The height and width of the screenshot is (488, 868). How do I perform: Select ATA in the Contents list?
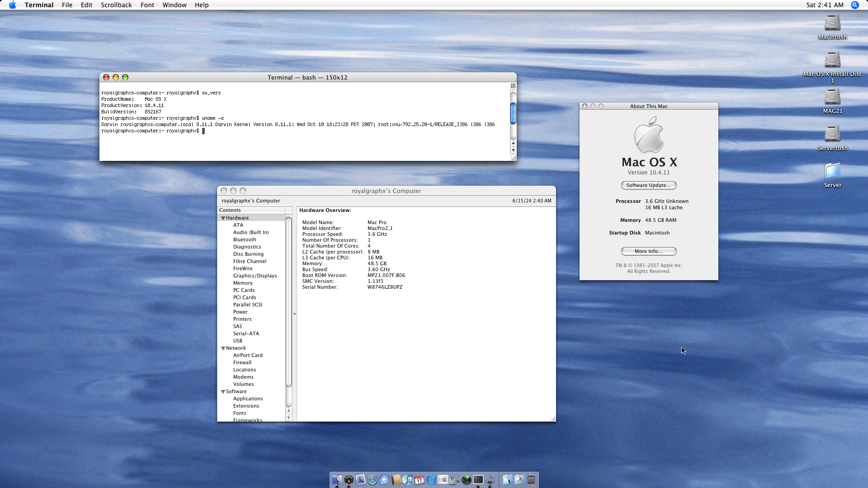[x=238, y=225]
